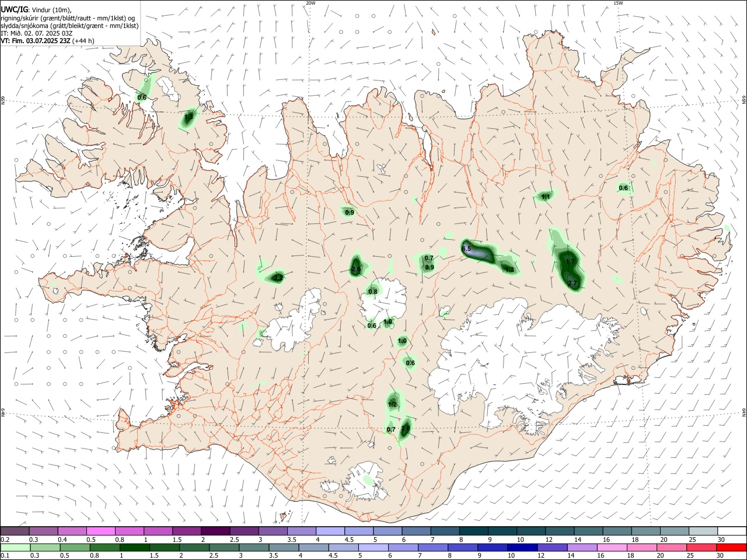Pick the bright pink snow swatch labeled 0.5

(100, 531)
